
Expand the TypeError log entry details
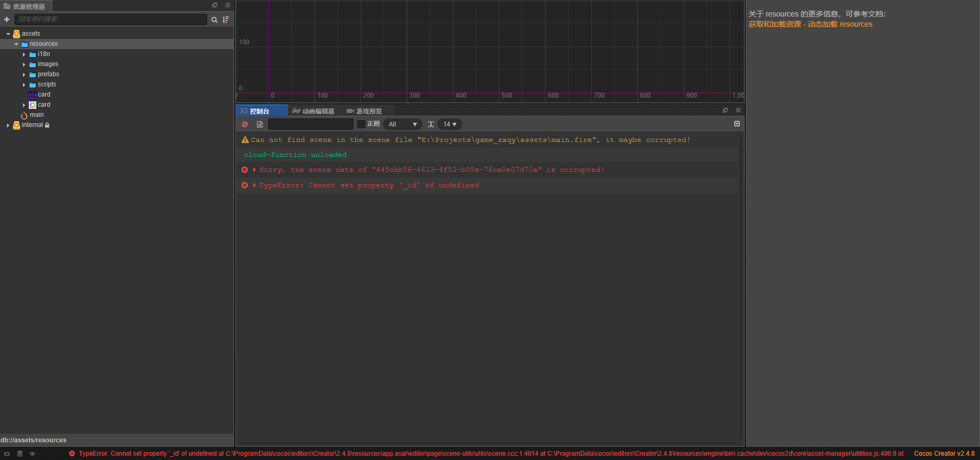coord(254,185)
